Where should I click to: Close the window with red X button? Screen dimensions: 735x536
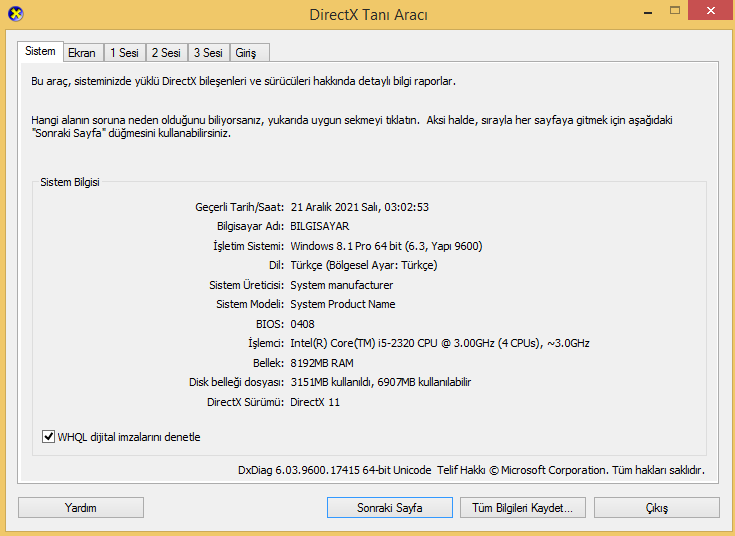click(711, 10)
